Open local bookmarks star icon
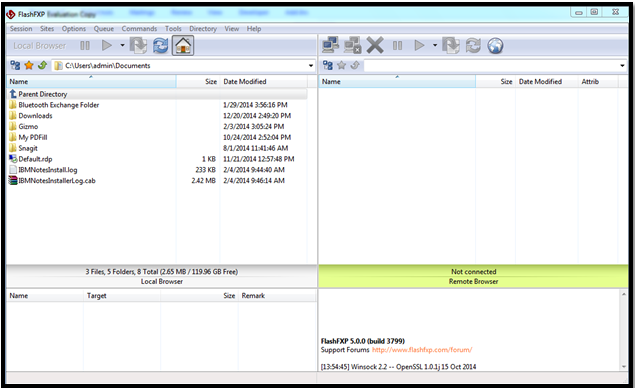This screenshot has height=388, width=635. click(x=29, y=65)
